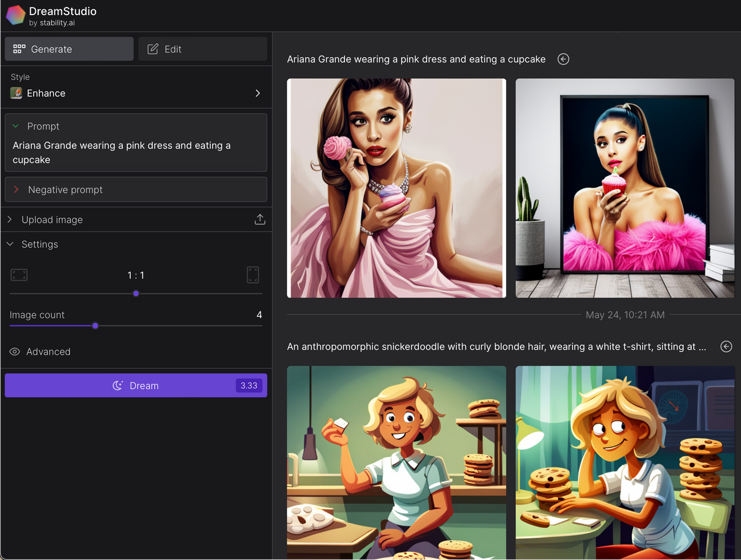Switch to the Generate tab
Image resolution: width=741 pixels, height=560 pixels.
tap(69, 49)
